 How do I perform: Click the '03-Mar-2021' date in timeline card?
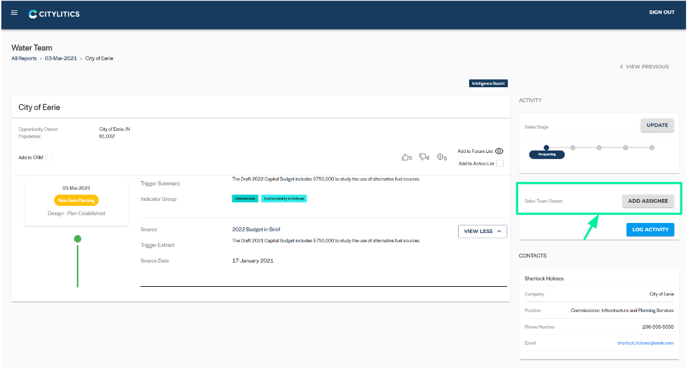point(76,188)
